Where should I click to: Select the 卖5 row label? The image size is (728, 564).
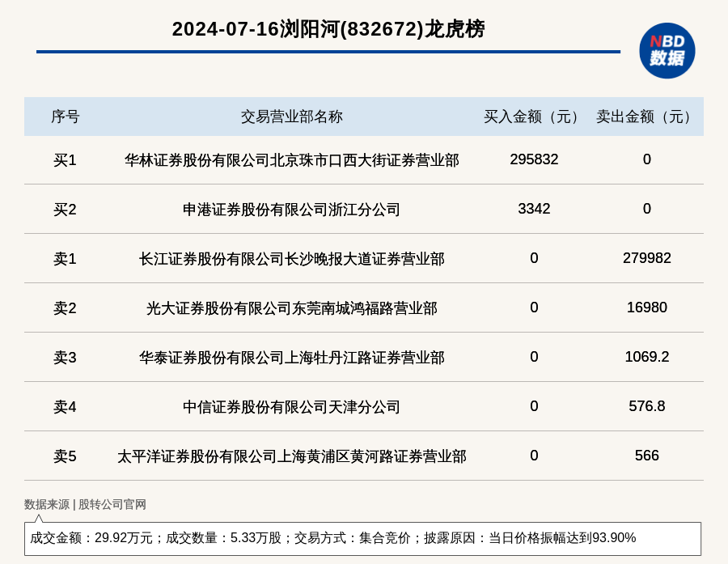coord(65,456)
